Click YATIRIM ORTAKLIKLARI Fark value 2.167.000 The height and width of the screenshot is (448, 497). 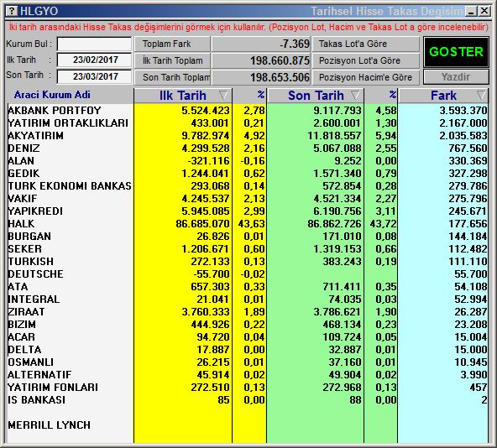coord(463,123)
